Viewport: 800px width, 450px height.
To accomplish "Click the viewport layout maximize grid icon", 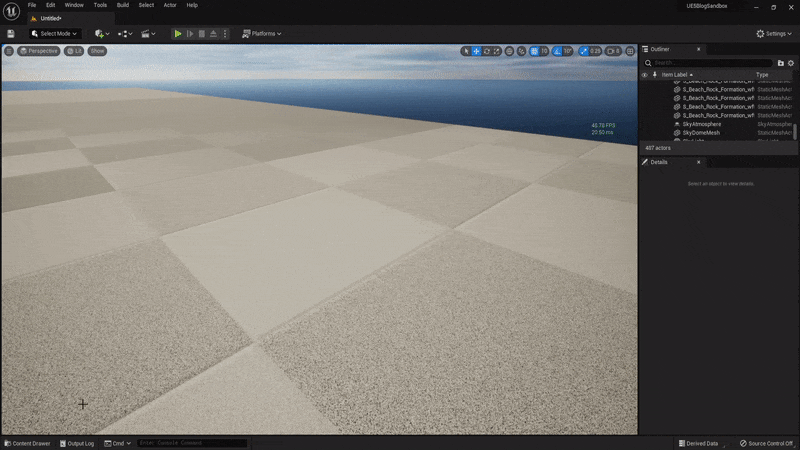I will [x=630, y=51].
